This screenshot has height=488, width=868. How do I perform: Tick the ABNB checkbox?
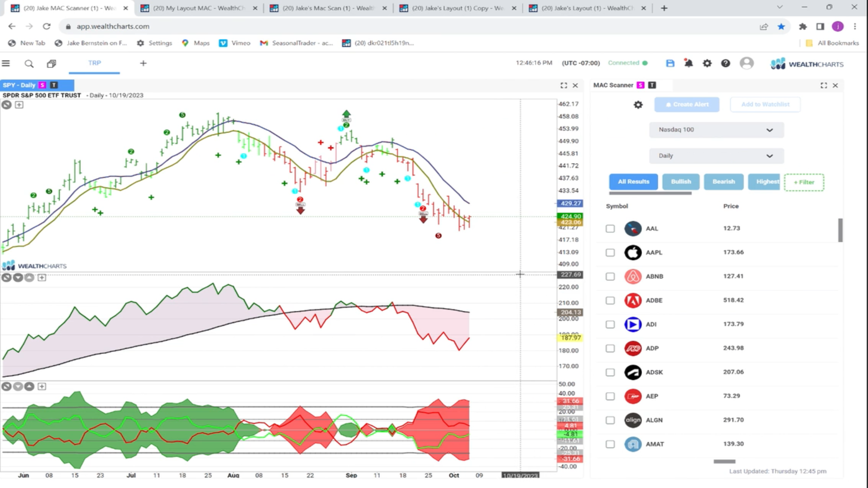610,277
